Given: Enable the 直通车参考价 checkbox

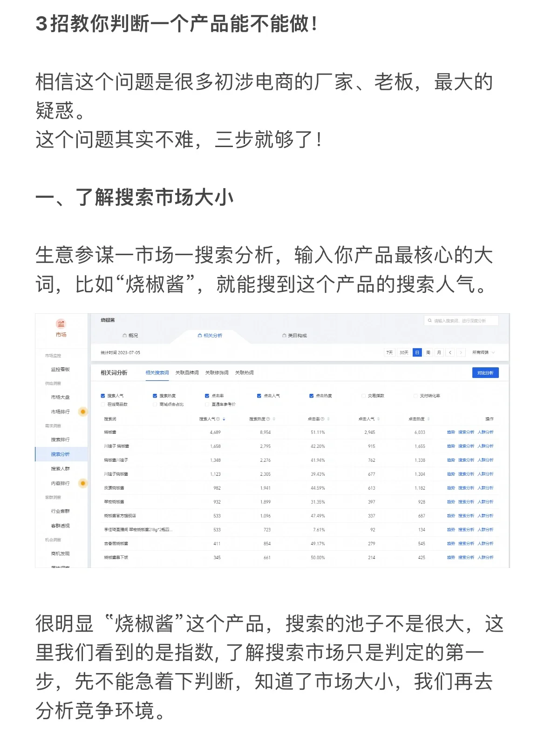Looking at the screenshot, I should tap(207, 404).
